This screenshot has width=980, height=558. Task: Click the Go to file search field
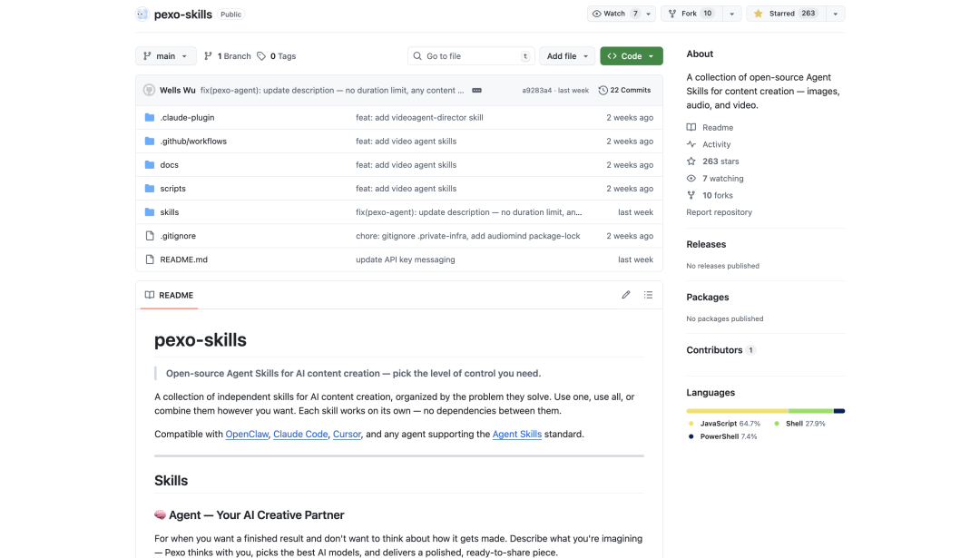pyautogui.click(x=471, y=56)
